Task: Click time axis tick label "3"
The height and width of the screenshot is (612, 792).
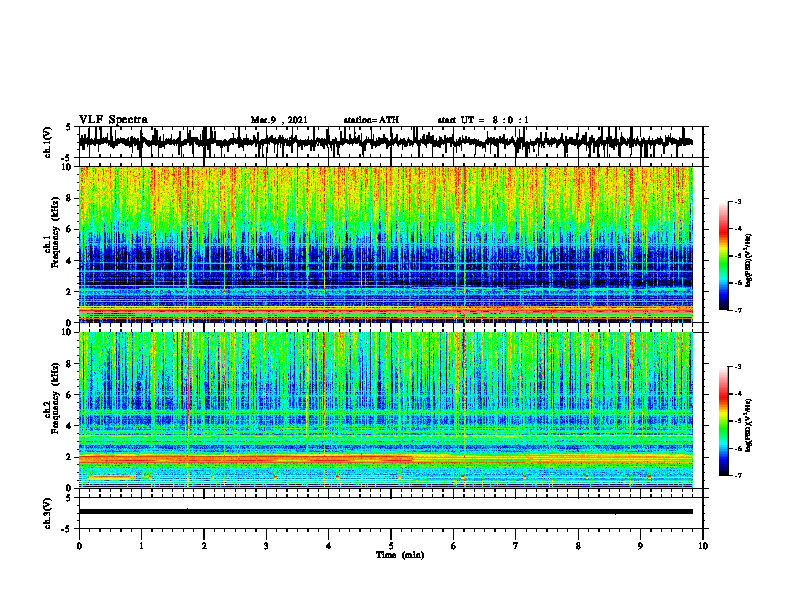Action: (x=266, y=546)
